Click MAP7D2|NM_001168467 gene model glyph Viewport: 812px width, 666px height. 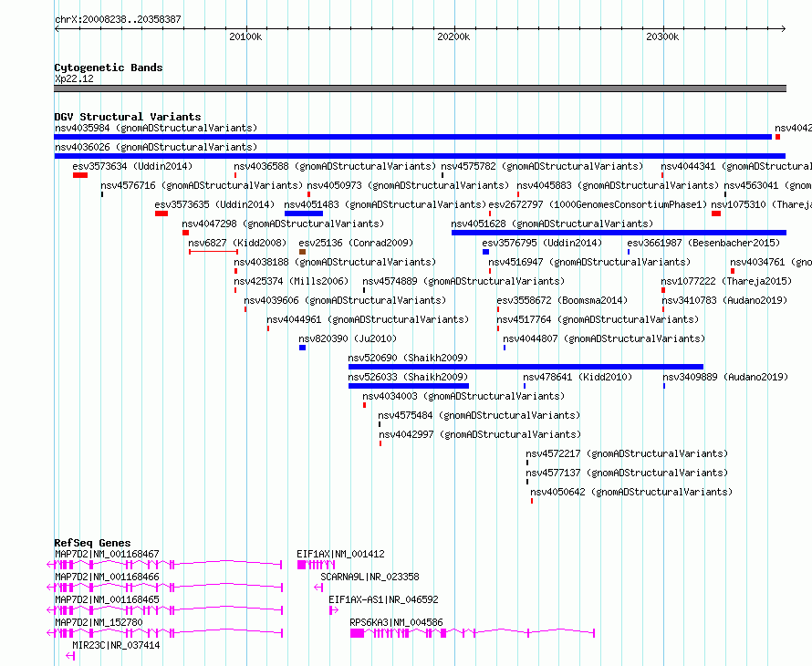pyautogui.click(x=164, y=565)
